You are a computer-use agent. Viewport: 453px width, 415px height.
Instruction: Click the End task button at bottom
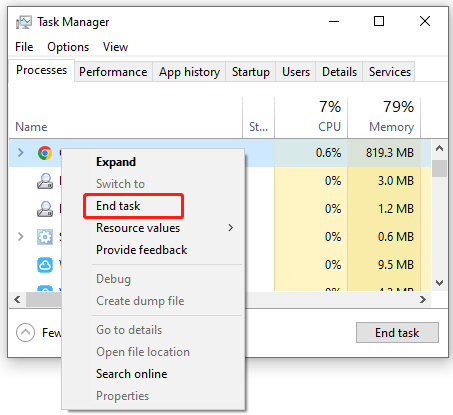(x=397, y=332)
